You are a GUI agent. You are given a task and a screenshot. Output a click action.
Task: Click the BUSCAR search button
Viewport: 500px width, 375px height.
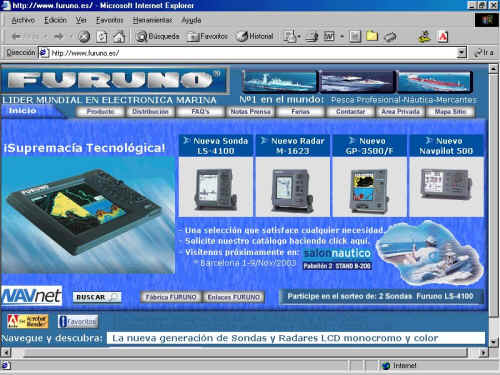(97, 297)
